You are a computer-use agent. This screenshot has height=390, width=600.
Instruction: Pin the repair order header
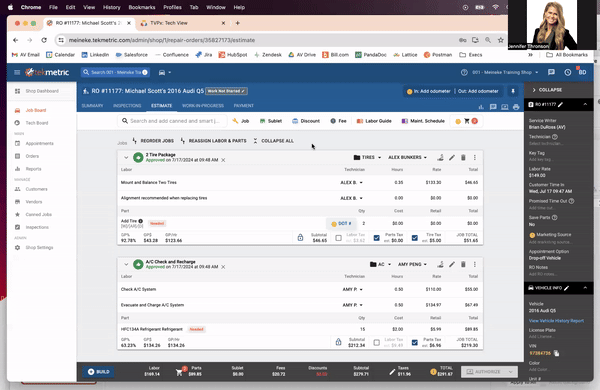click(513, 91)
